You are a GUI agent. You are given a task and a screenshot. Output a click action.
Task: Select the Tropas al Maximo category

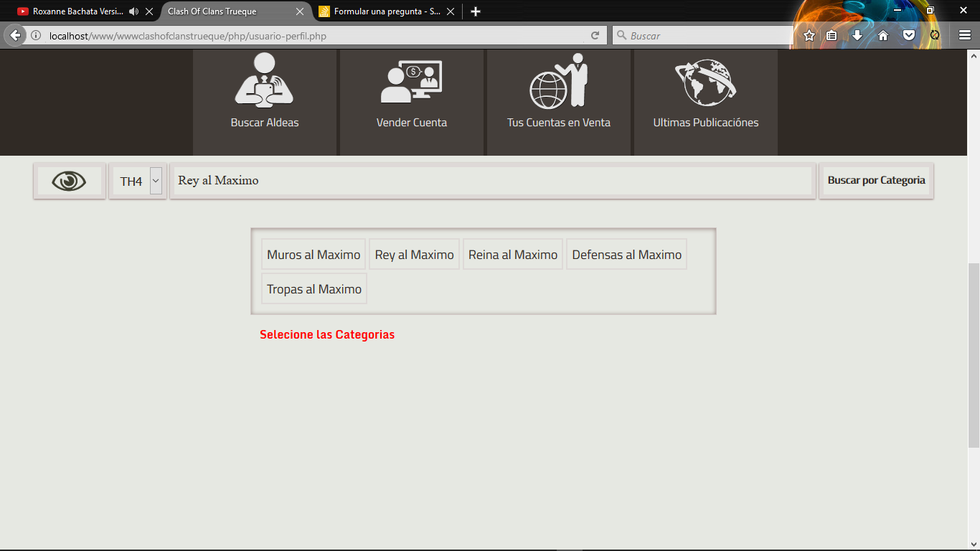tap(314, 289)
